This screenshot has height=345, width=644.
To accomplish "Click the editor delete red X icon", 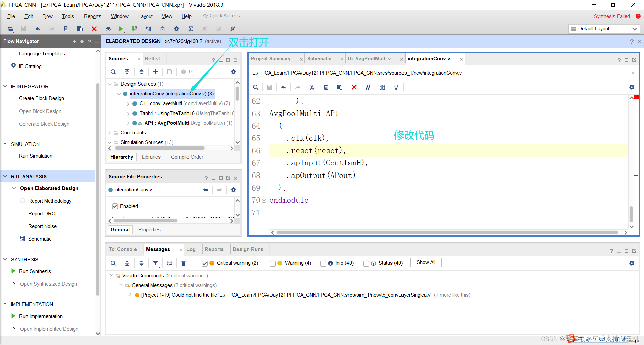I will (x=354, y=87).
